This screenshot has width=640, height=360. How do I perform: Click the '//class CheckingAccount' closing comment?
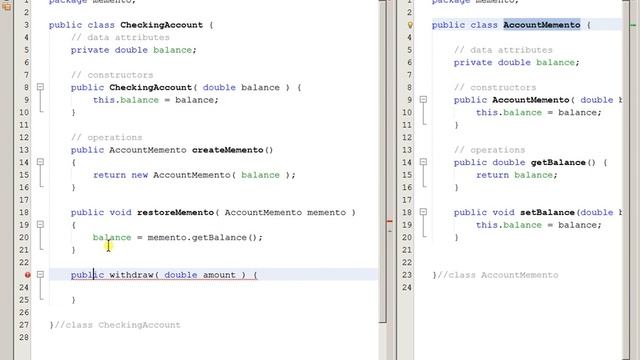coord(117,325)
